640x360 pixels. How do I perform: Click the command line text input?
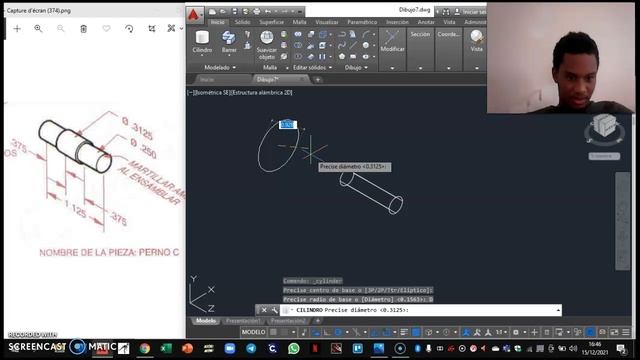pyautogui.click(x=420, y=310)
